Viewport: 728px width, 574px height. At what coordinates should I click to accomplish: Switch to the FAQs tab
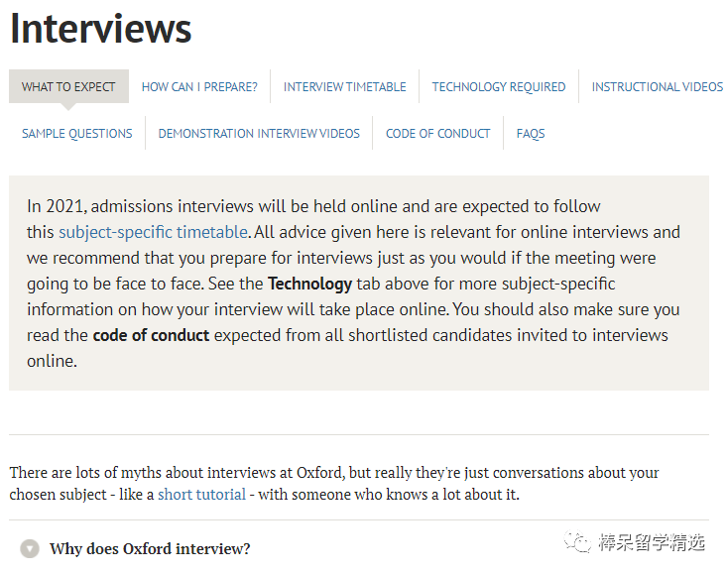click(531, 134)
